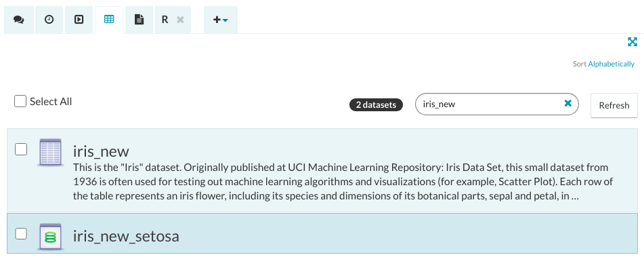Clear the dataset search text
Viewport: 644px width, 272px height.
click(568, 104)
